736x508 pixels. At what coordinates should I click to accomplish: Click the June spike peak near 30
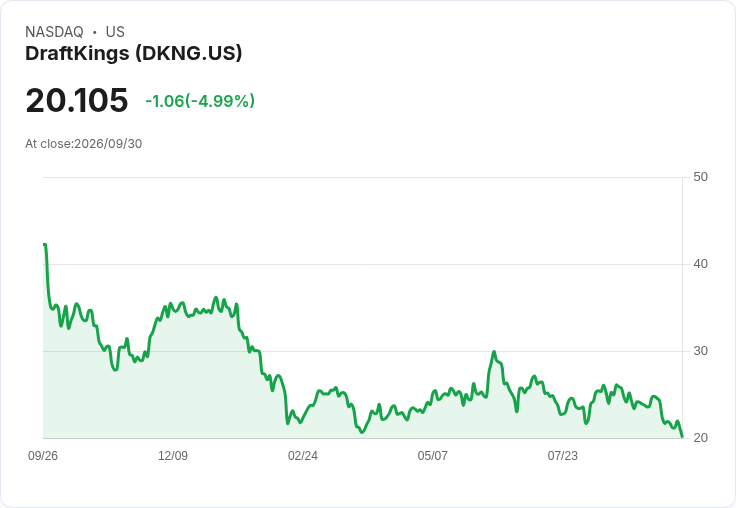tap(494, 352)
